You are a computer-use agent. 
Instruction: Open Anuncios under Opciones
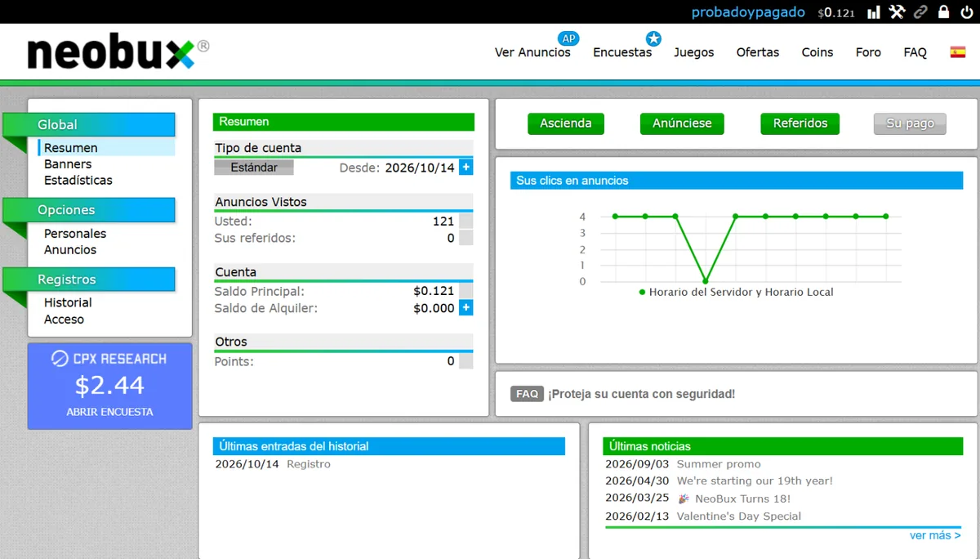70,250
